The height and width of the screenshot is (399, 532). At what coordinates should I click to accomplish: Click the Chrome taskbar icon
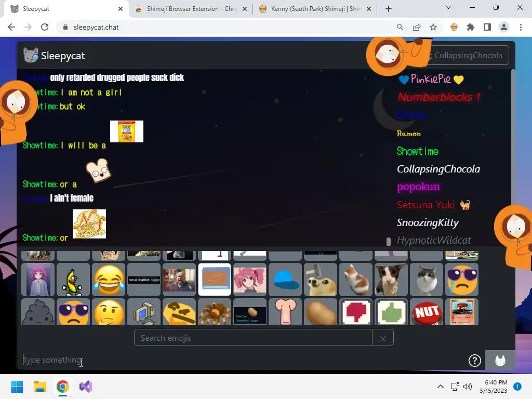pyautogui.click(x=63, y=387)
